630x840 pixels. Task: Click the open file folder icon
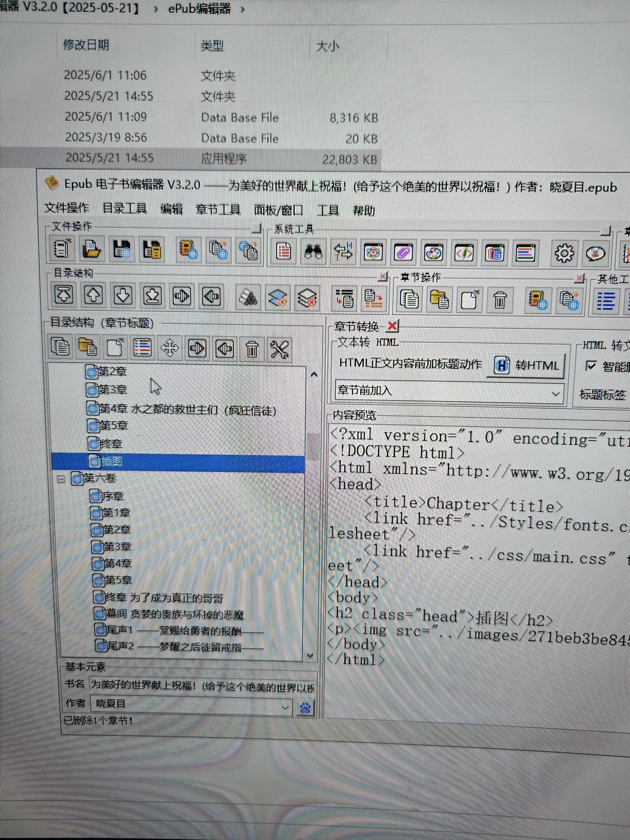91,249
